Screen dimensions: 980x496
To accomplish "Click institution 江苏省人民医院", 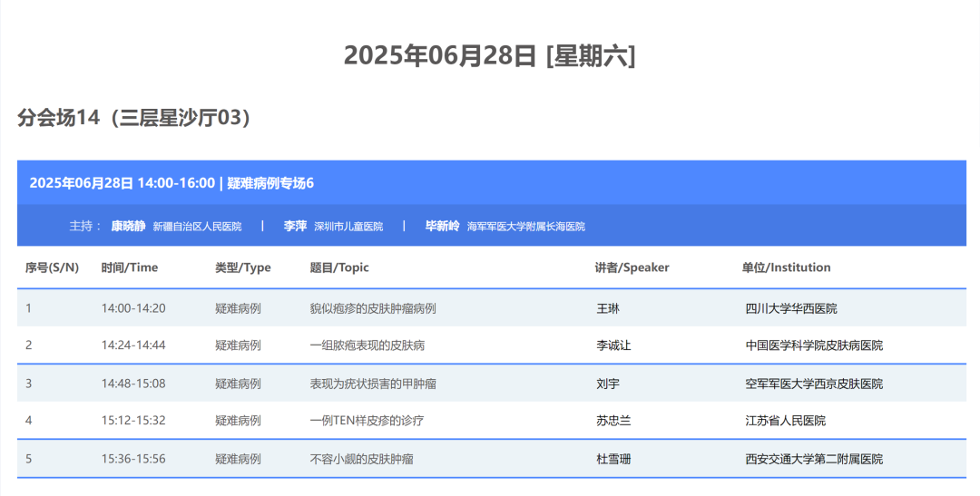I will 785,420.
